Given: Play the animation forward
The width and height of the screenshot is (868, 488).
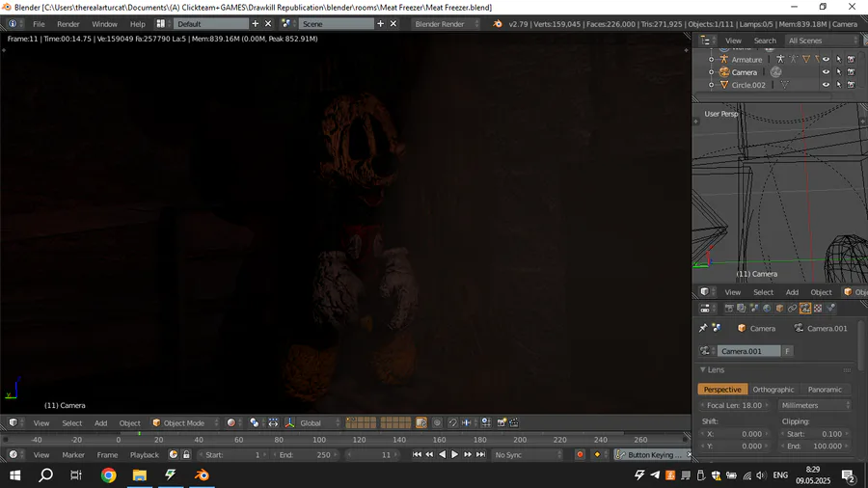Looking at the screenshot, I should tap(454, 455).
